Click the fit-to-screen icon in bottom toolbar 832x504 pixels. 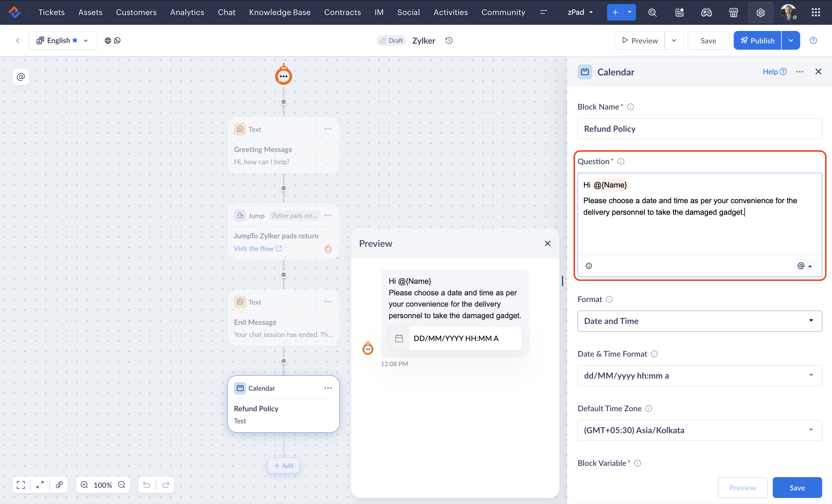(21, 485)
